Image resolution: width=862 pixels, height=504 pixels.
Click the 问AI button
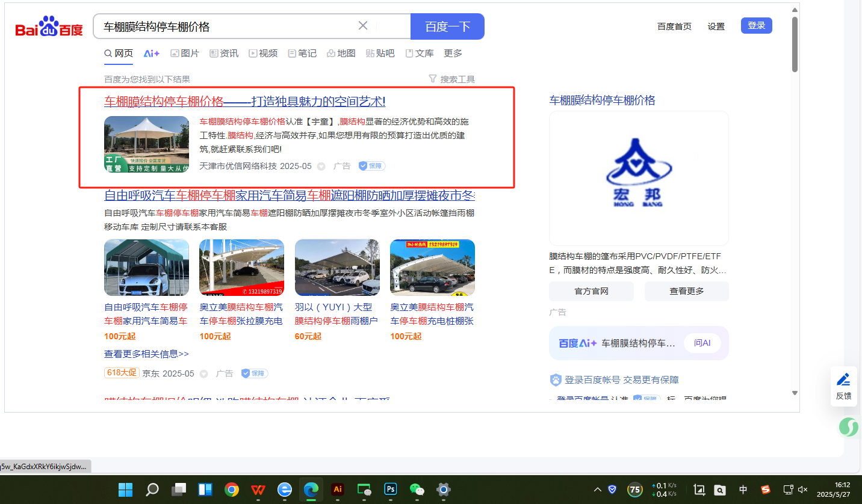click(x=702, y=343)
